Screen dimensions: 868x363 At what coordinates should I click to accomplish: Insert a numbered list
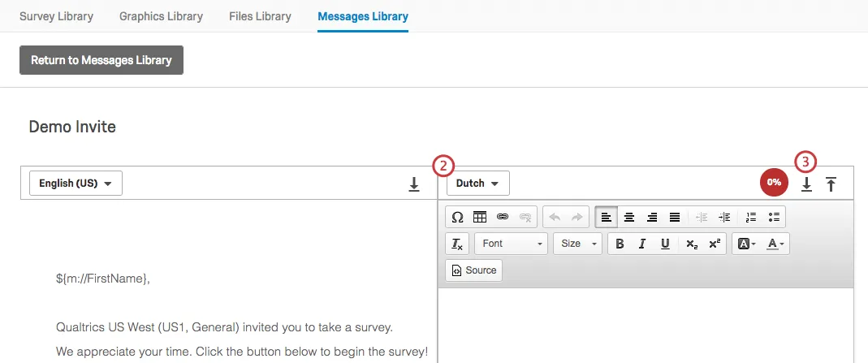pyautogui.click(x=750, y=217)
